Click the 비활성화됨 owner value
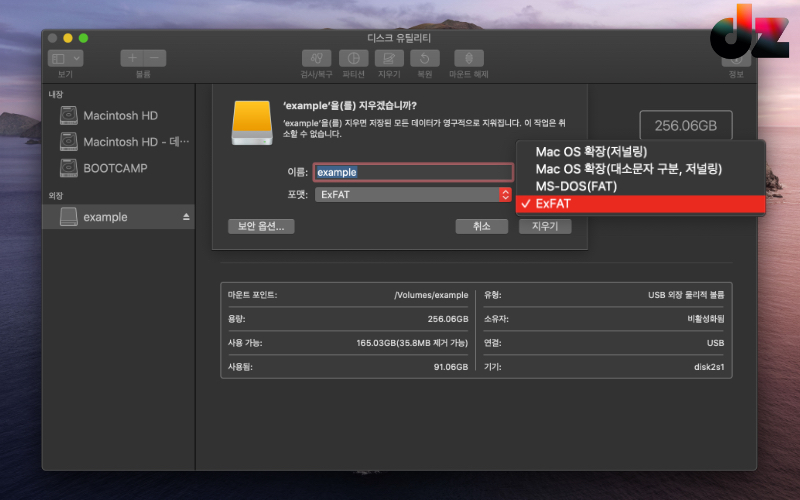Viewport: 800px width, 500px height. coord(706,319)
